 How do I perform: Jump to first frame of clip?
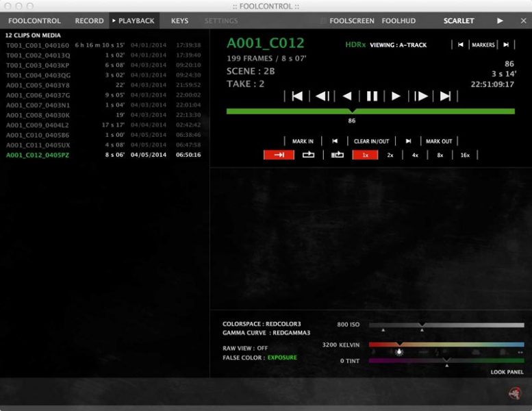tap(297, 97)
